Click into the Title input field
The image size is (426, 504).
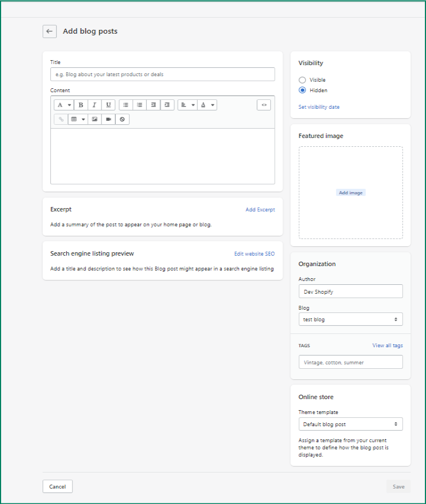(x=163, y=75)
